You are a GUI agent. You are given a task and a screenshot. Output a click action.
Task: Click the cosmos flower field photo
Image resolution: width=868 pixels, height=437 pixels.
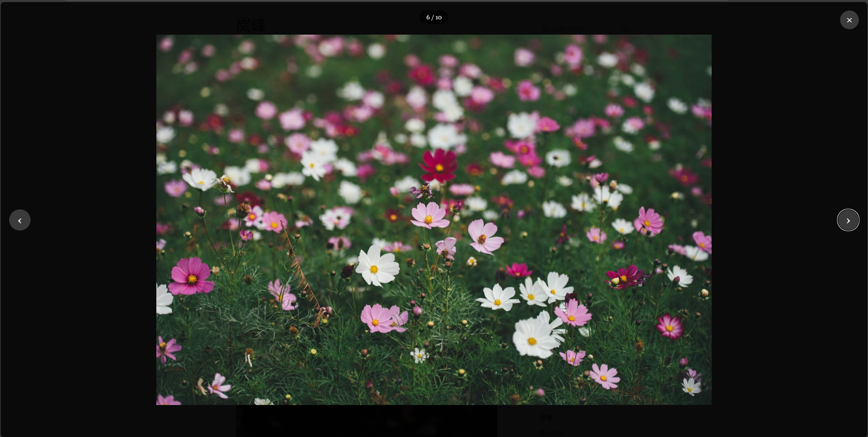[434, 219]
